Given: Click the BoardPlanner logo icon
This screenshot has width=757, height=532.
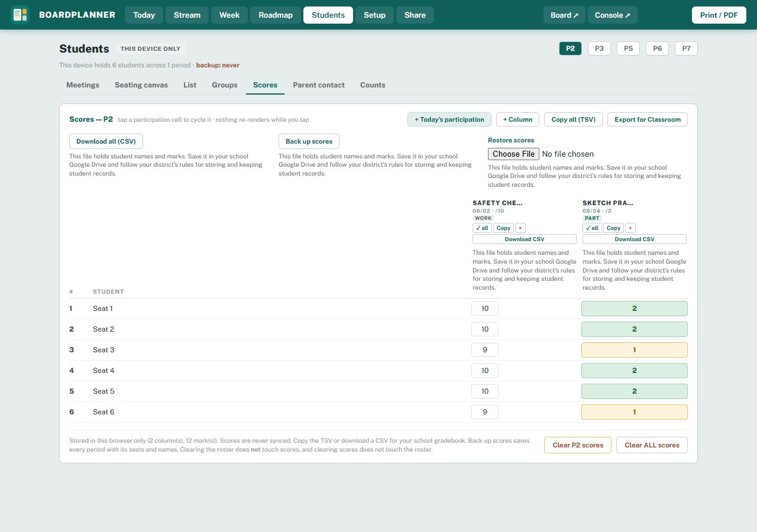Looking at the screenshot, I should 20,15.
